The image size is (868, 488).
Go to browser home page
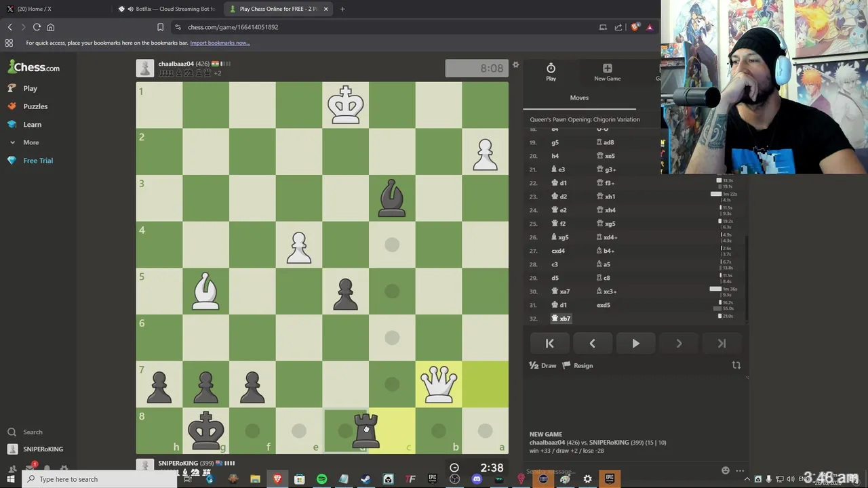click(50, 27)
